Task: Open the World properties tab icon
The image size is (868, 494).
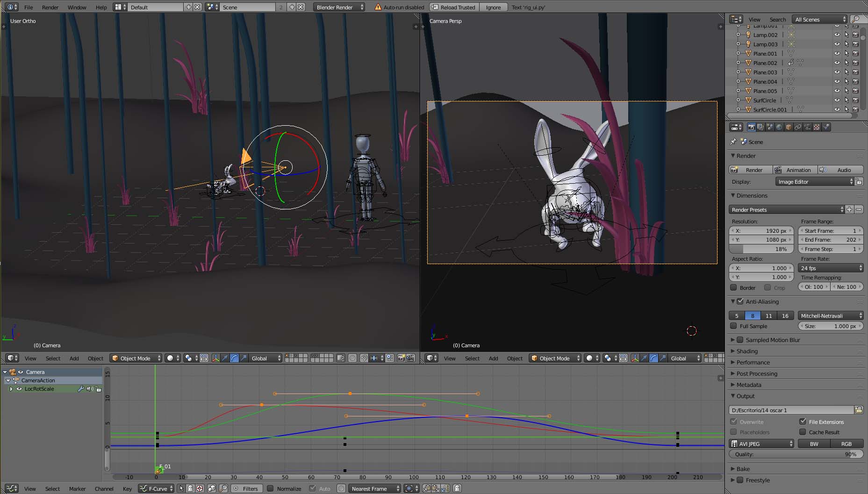Action: pos(779,127)
